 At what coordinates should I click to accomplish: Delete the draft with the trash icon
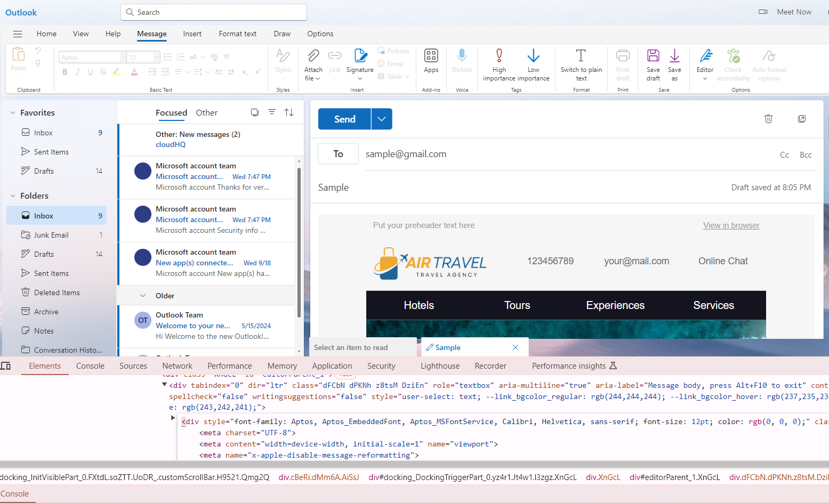coord(768,119)
